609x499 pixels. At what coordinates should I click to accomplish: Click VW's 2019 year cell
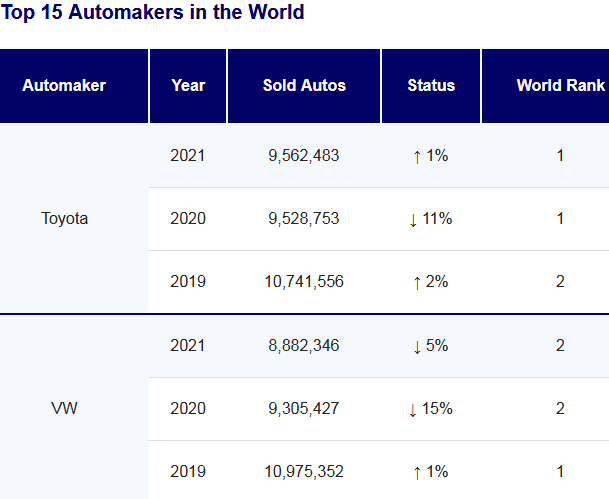point(188,471)
